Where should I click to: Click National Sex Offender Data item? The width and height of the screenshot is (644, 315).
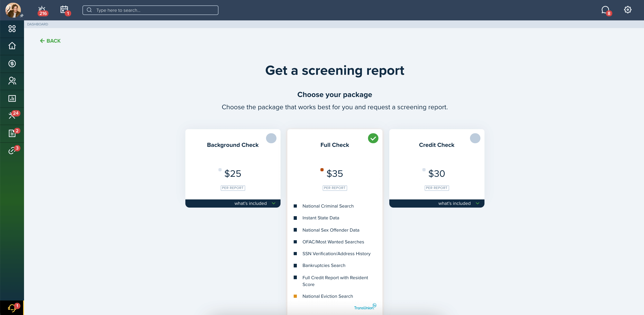pos(331,230)
